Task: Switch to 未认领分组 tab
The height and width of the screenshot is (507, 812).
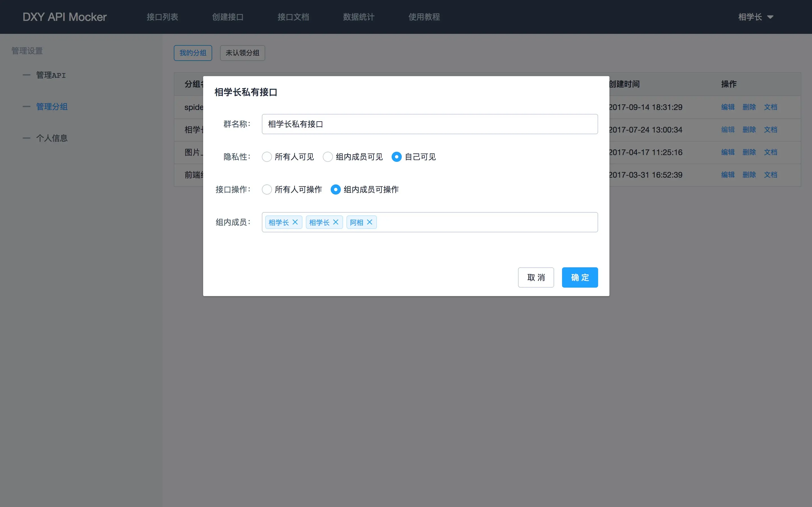Action: [x=242, y=53]
